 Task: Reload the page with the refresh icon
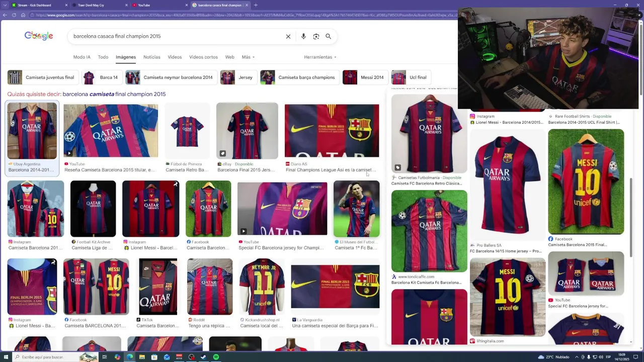pos(14,15)
